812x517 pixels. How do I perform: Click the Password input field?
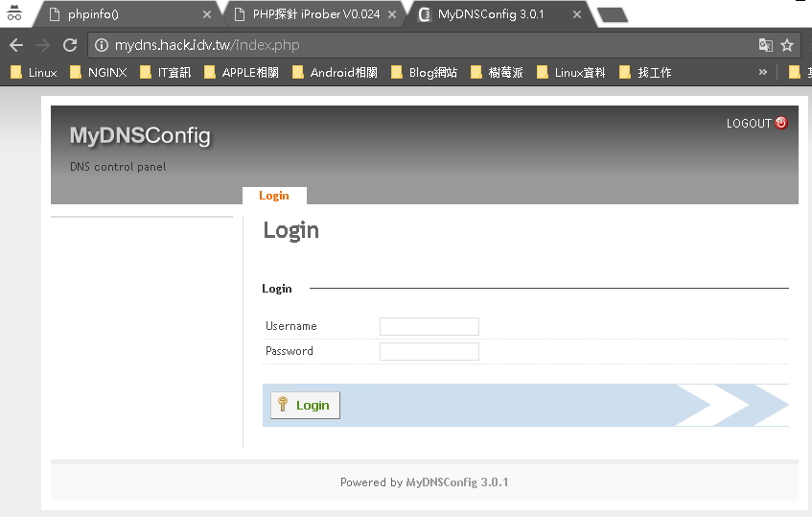429,351
